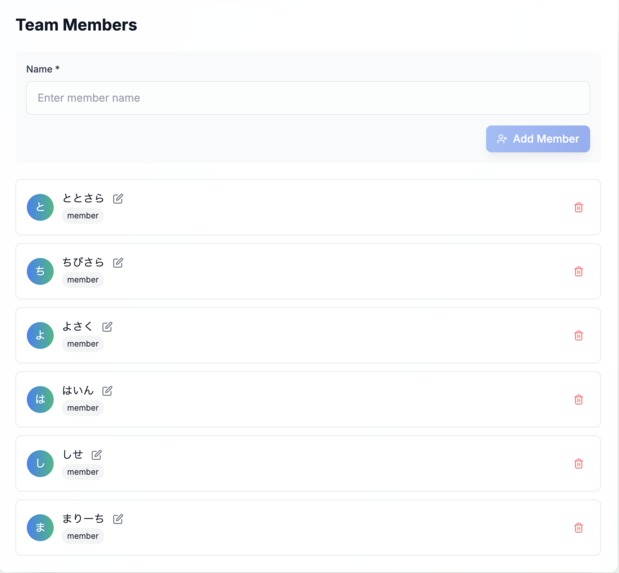This screenshot has width=619, height=573.
Task: Click the member badge under よさく
Action: tap(83, 344)
